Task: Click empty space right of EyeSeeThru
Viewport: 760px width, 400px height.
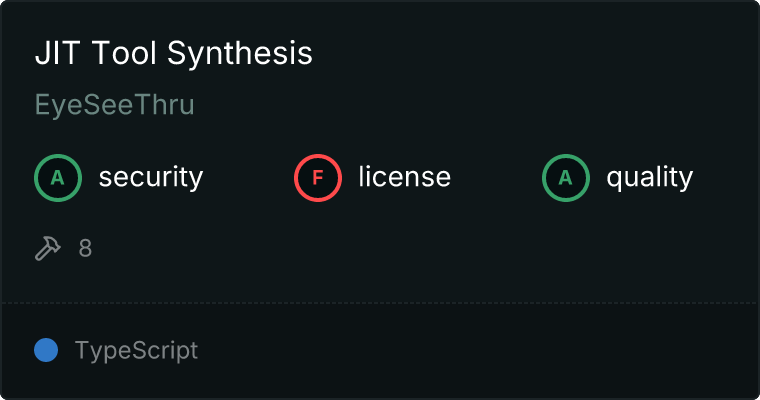Action: [x=450, y=106]
